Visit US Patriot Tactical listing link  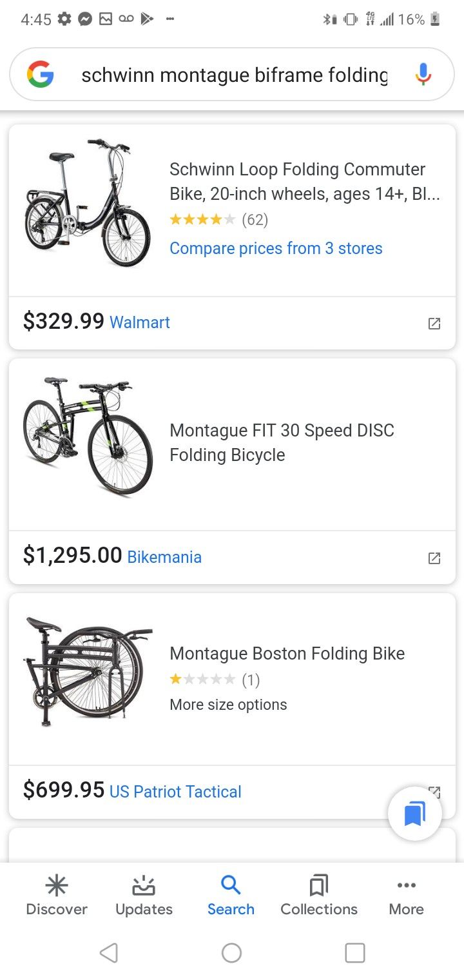point(175,791)
